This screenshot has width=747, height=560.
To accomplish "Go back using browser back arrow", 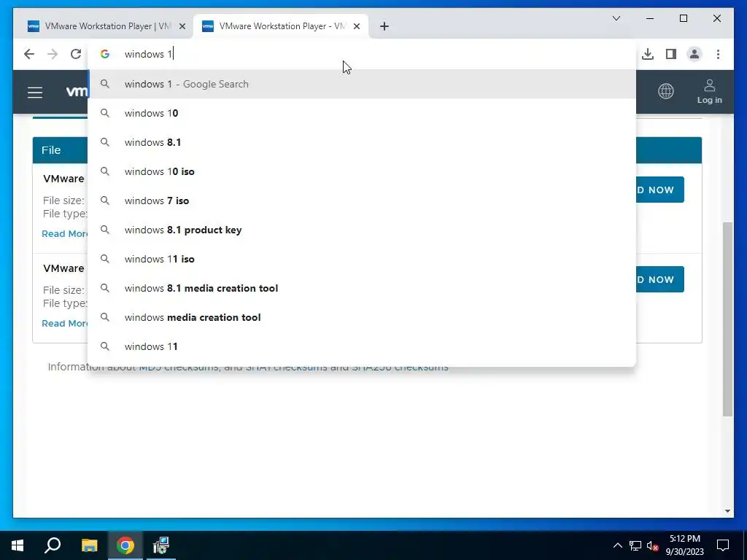I will tap(29, 54).
